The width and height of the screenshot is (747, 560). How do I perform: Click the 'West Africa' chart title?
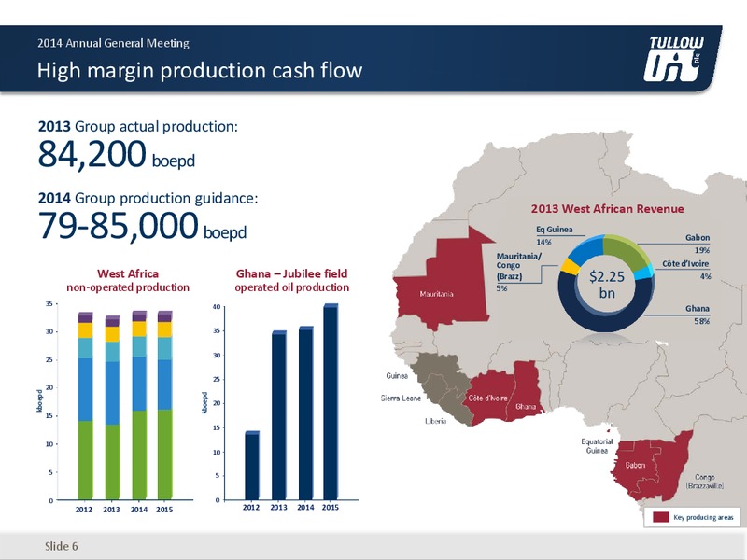pos(128,273)
